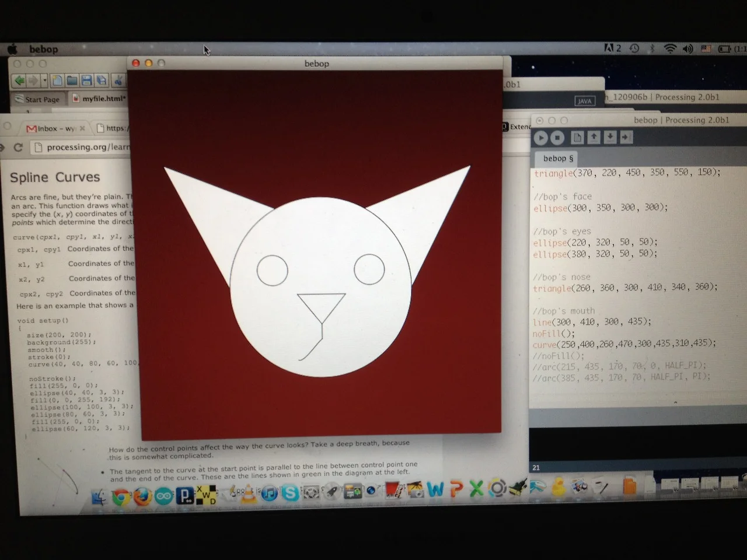Click the Bluetooth menu bar icon

click(652, 48)
